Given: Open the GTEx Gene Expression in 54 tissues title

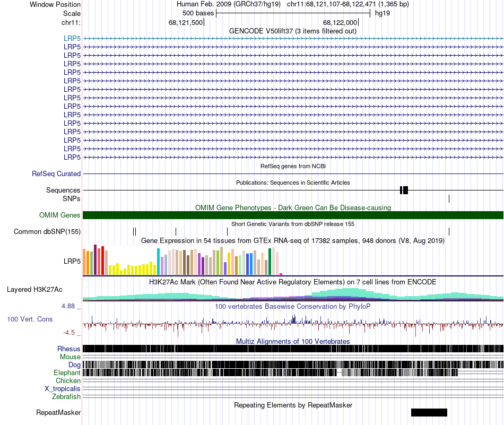Looking at the screenshot, I should click(x=293, y=241).
